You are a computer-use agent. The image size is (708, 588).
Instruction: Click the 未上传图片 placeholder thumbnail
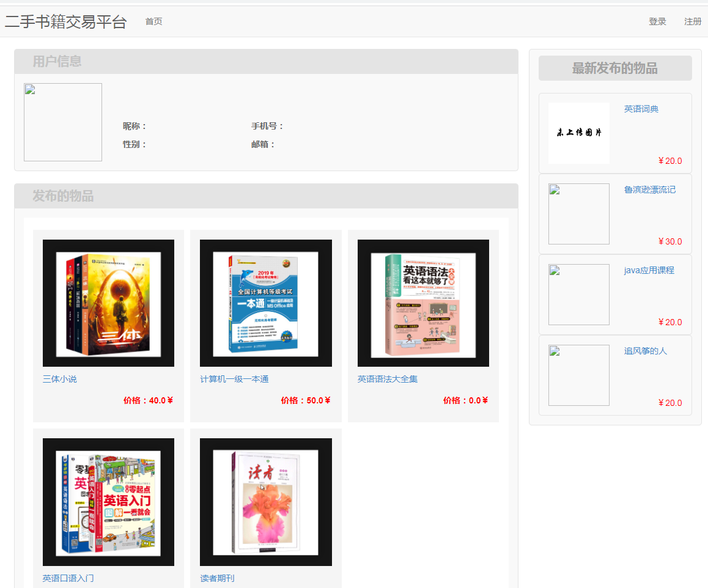tap(579, 133)
